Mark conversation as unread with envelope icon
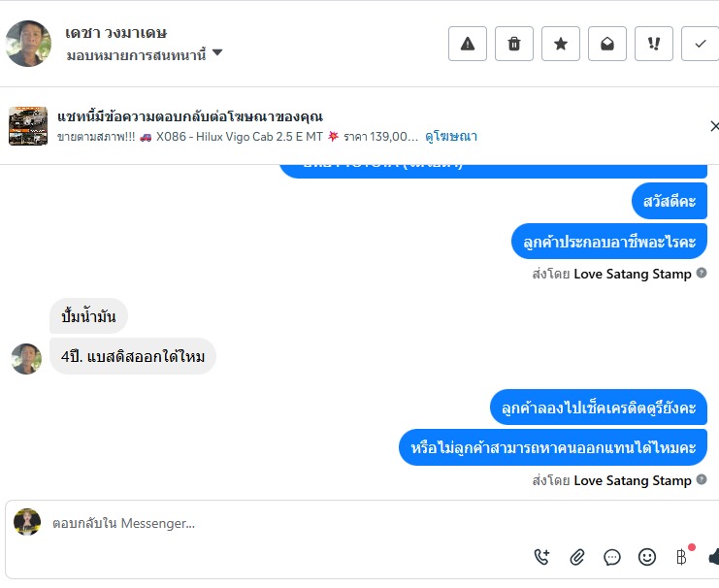719x588 pixels. [607, 44]
